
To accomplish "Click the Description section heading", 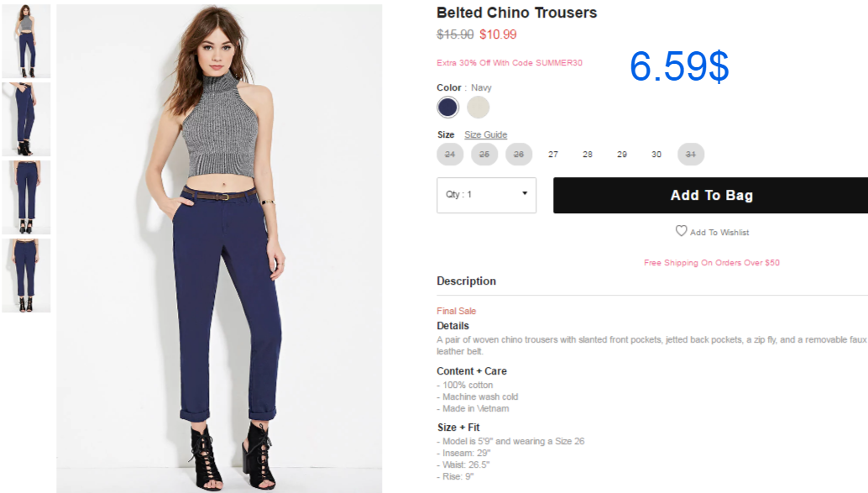I will (x=466, y=281).
